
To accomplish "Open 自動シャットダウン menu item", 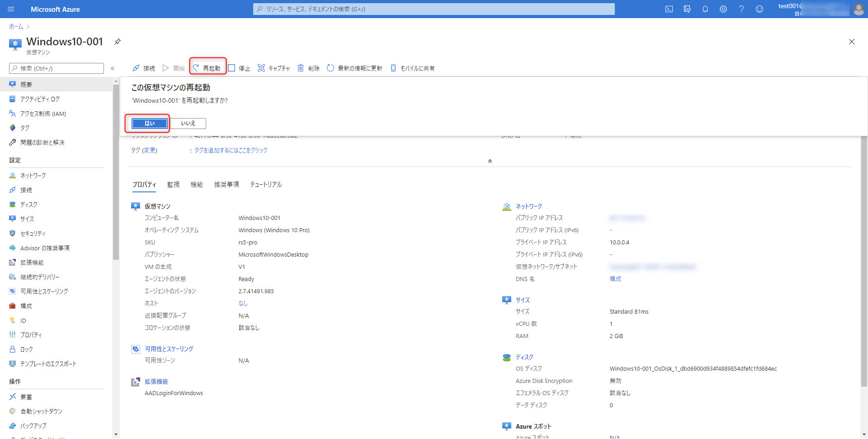I will 56,411.
